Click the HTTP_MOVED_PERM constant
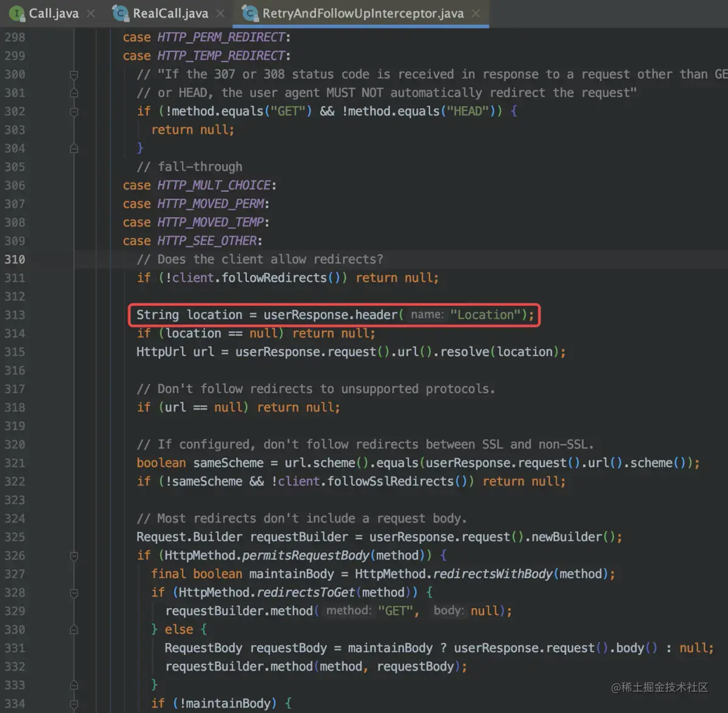This screenshot has width=728, height=713. pyautogui.click(x=211, y=204)
